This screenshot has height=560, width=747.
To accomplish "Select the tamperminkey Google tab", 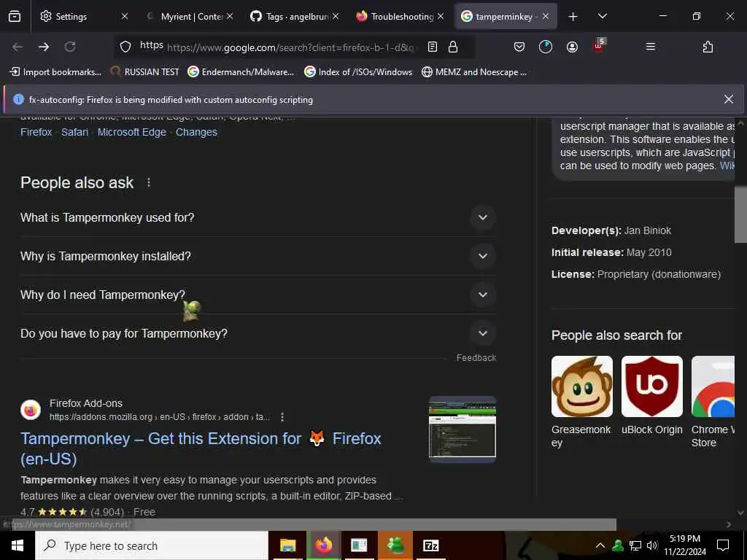I will 505,17.
